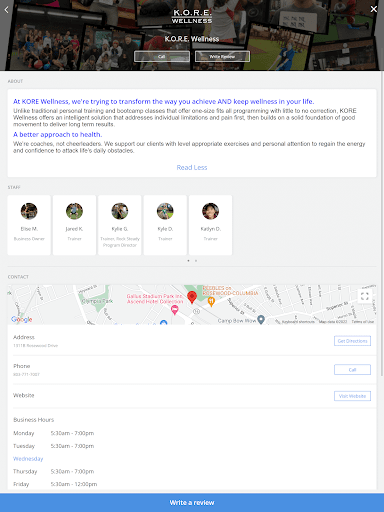Open Keyboard shortcuts link on the map
This screenshot has height=512, width=384.
coord(298,322)
